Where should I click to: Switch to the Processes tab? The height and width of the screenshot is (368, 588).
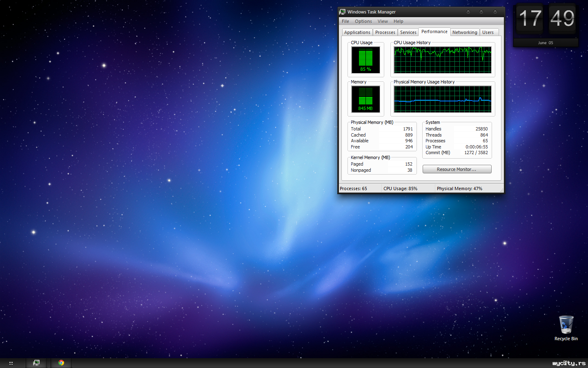(x=385, y=32)
